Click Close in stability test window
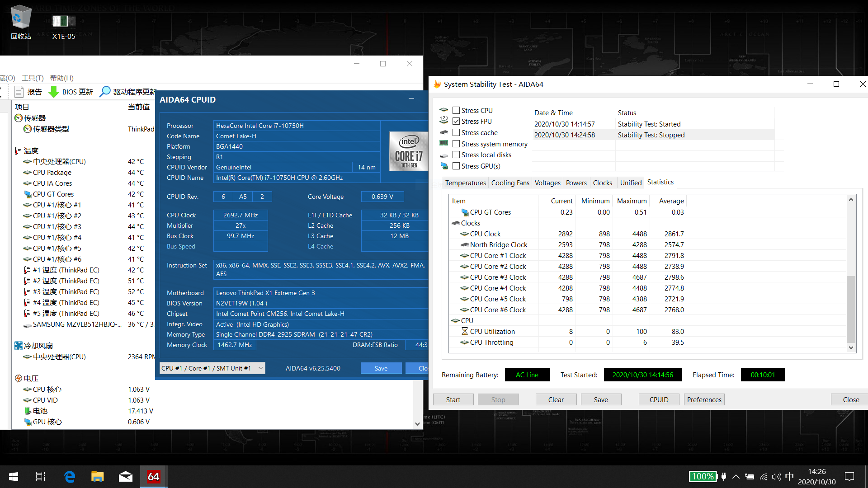The width and height of the screenshot is (868, 488). (x=850, y=399)
